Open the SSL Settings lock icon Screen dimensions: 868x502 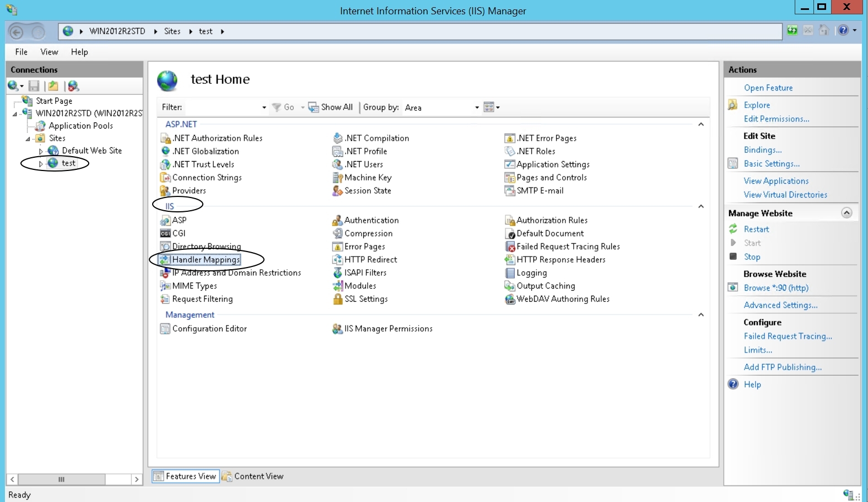(338, 299)
